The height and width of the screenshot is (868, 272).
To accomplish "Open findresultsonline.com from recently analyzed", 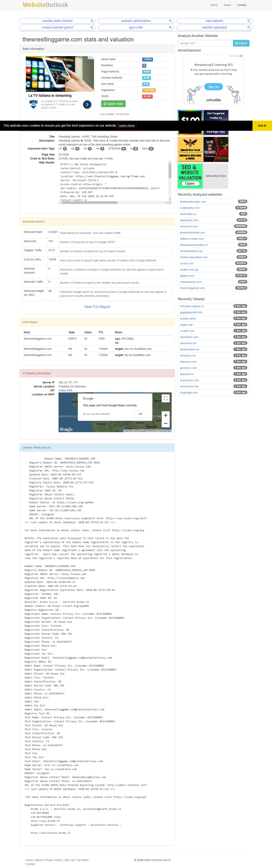I will click(x=193, y=202).
